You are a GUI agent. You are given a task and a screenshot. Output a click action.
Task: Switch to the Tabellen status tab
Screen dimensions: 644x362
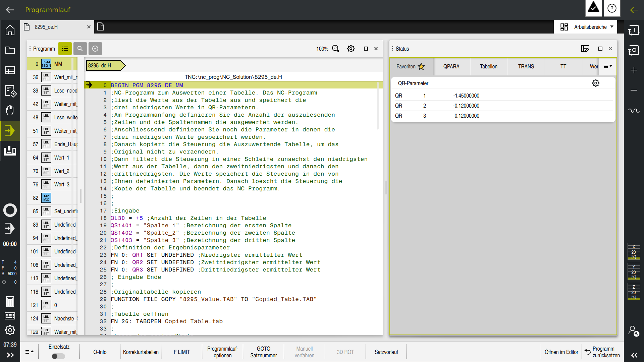pos(488,66)
